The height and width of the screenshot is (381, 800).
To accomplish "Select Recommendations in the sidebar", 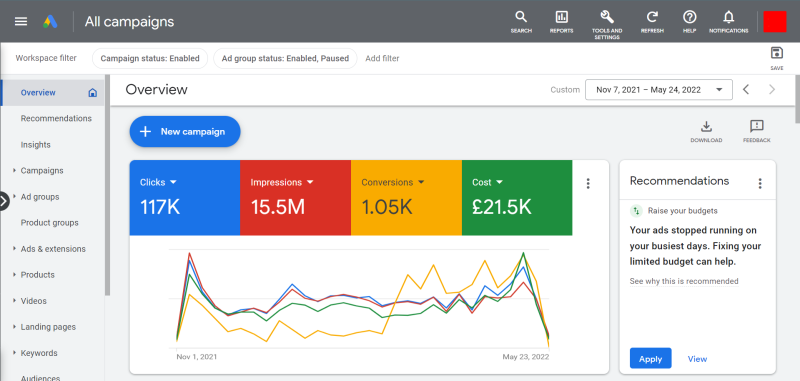I will tap(56, 118).
